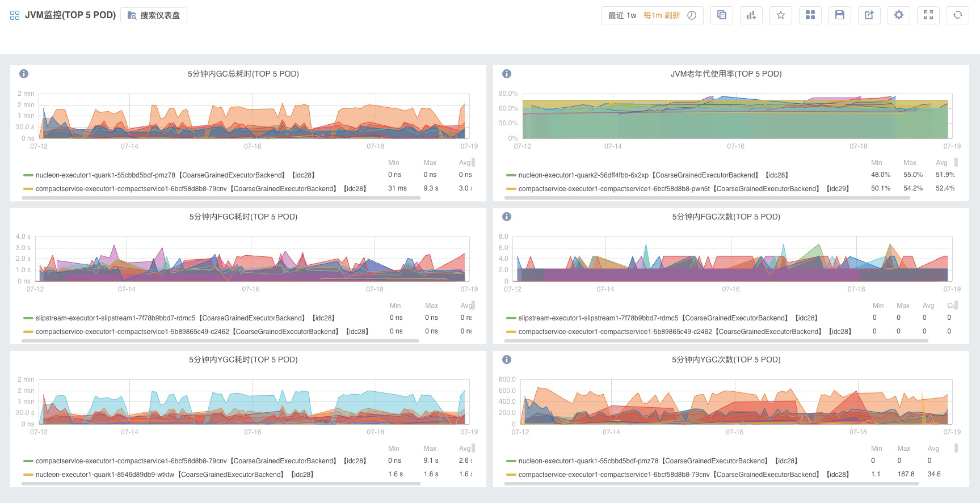Image resolution: width=980 pixels, height=503 pixels.
Task: Click the 5分钟内FGC耗时(TOP 5 POD) panel title
Action: coord(243,217)
